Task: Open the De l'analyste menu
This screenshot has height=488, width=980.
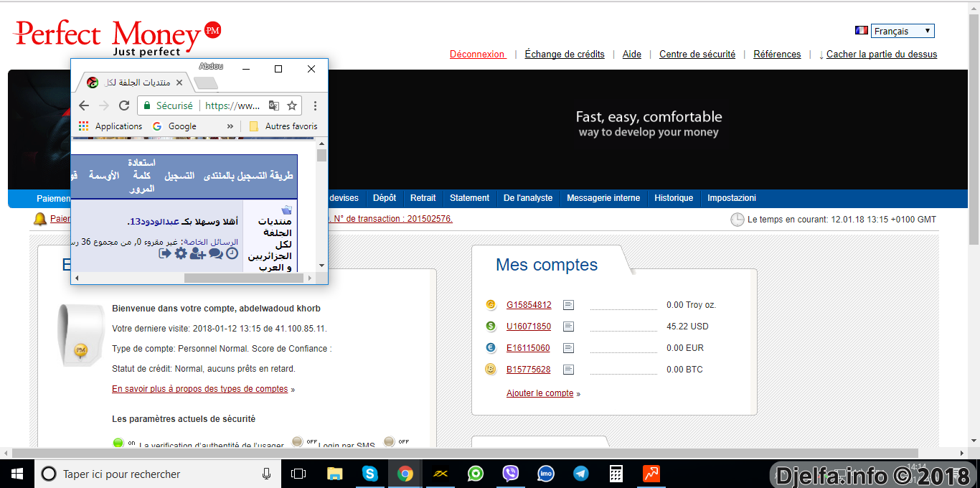Action: point(528,198)
